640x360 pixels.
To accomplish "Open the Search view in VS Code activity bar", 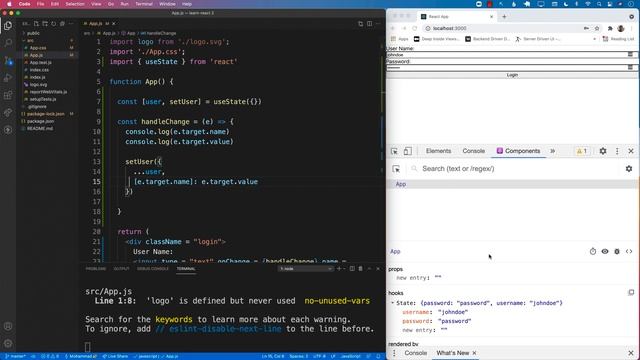I will 8,42.
